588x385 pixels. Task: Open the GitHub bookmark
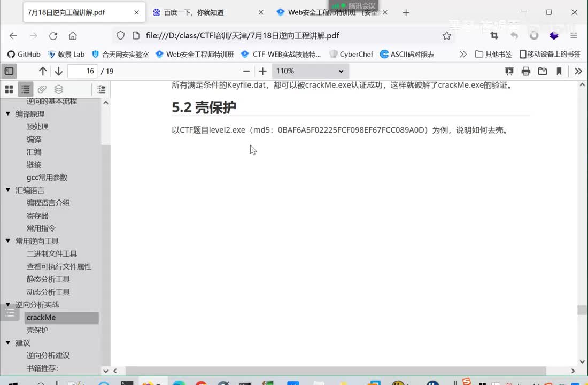24,55
